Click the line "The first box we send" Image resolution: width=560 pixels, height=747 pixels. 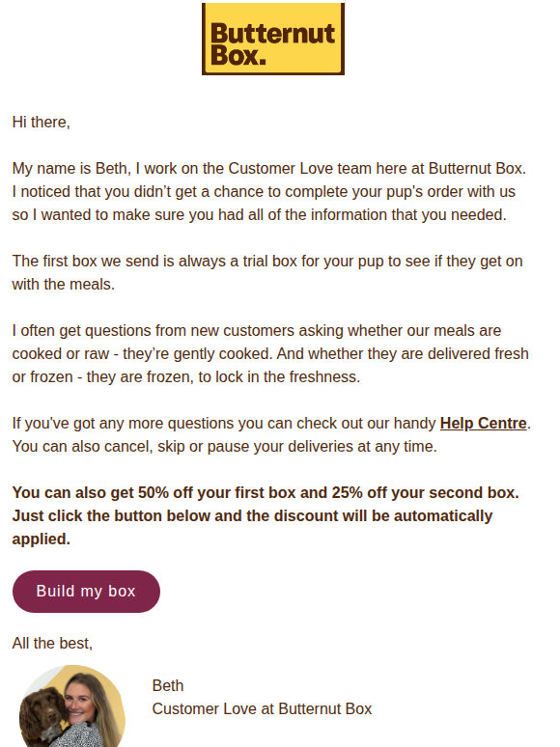point(267,262)
